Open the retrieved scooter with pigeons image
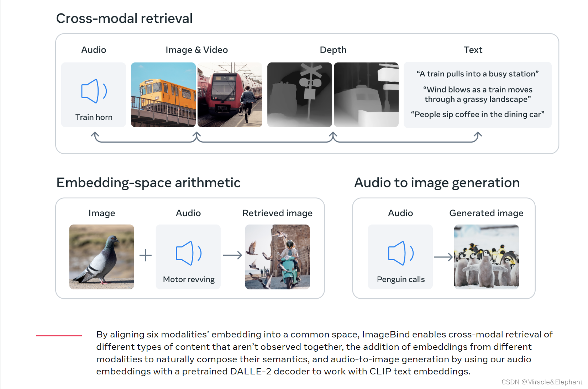 coord(278,257)
